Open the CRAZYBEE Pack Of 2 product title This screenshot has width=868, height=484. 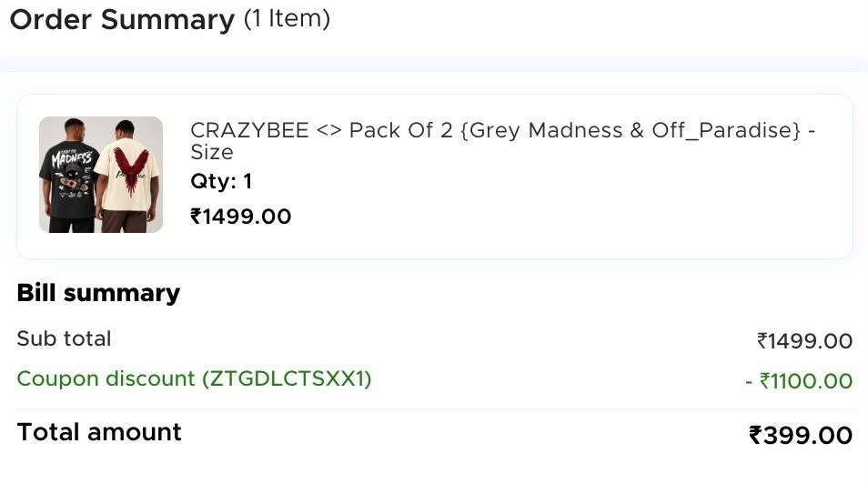pyautogui.click(x=502, y=141)
